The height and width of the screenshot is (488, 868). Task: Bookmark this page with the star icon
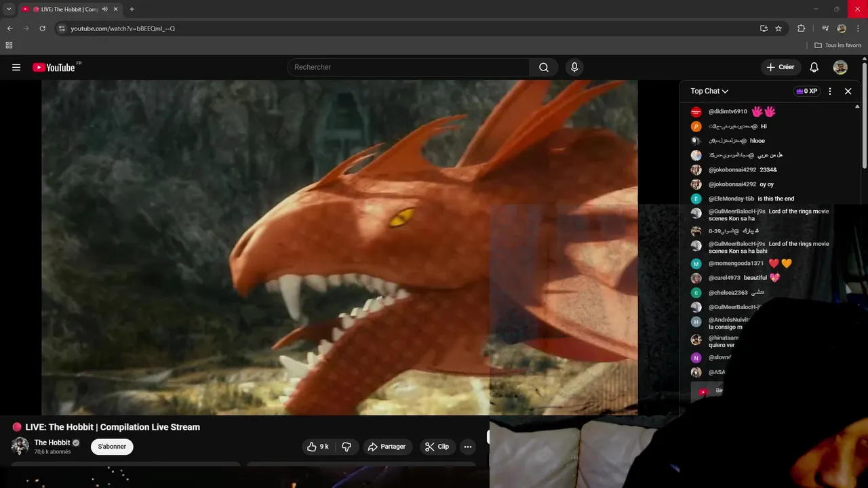tap(778, 28)
